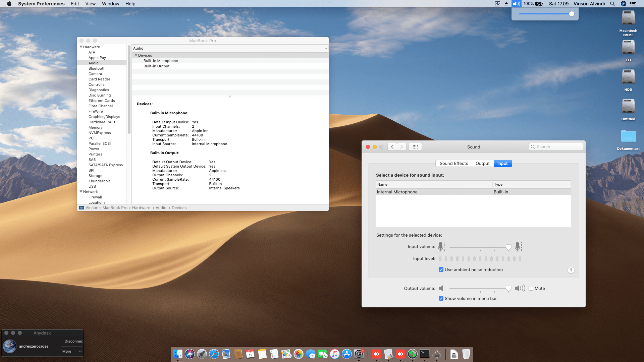Open Notes icon in the Dock
Image resolution: width=644 pixels, height=362 pixels.
[x=262, y=354]
